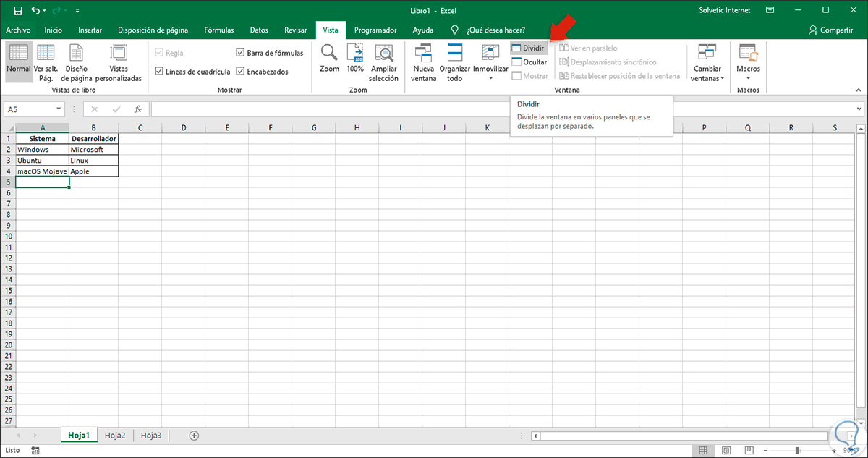Click ¿Qué desea hacer? search box
This screenshot has height=458, width=868.
[496, 30]
